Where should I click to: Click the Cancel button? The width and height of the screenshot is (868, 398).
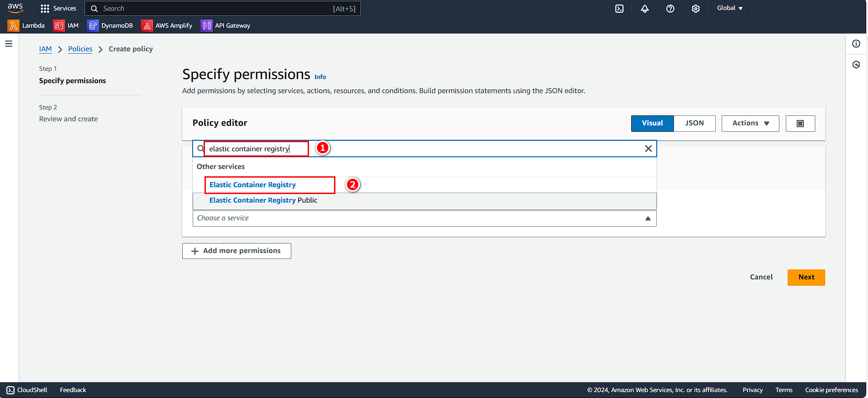coord(761,277)
